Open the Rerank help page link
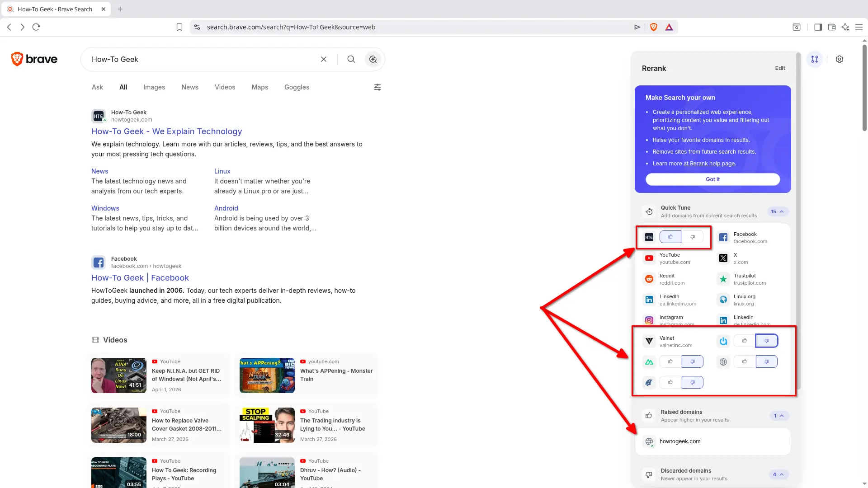The width and height of the screenshot is (868, 488). click(709, 164)
